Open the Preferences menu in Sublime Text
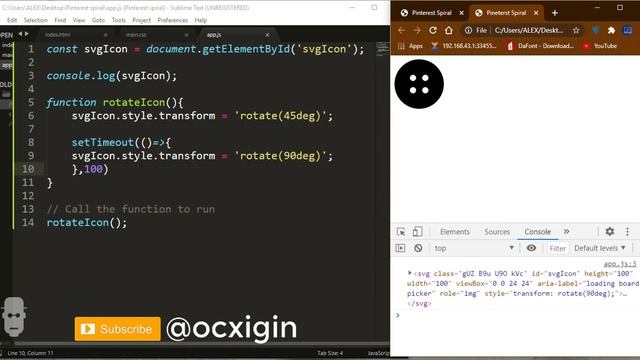Viewport: 640px width, 360px height. pos(173,20)
